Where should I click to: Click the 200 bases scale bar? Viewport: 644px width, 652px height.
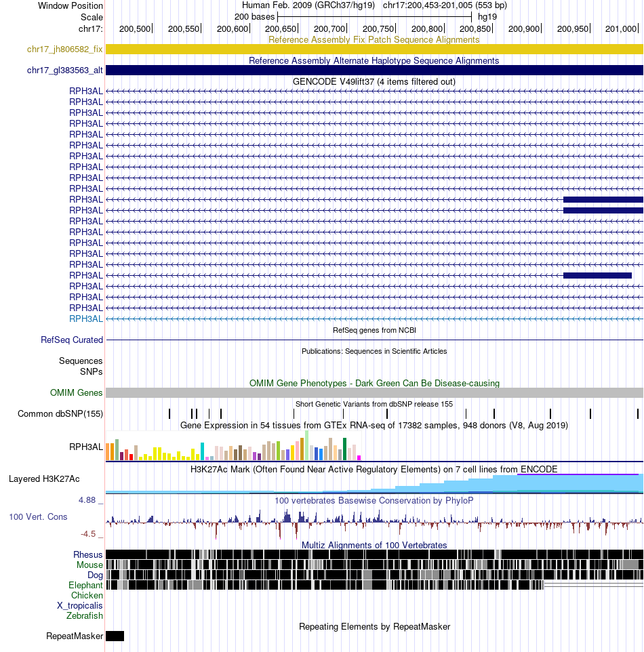[x=374, y=17]
